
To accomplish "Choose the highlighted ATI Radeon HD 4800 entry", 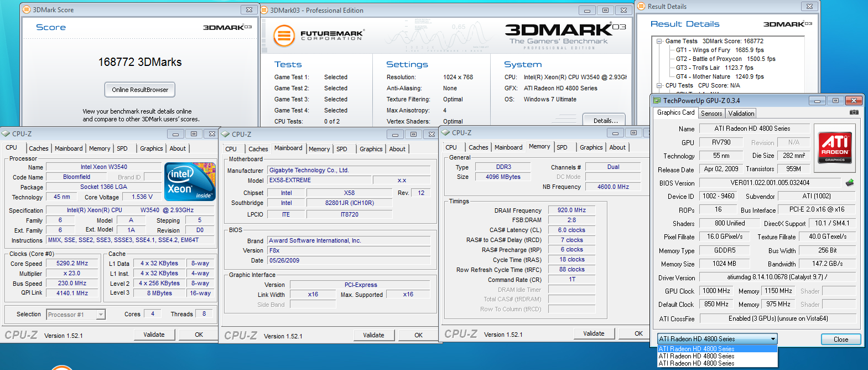I will pyautogui.click(x=718, y=349).
